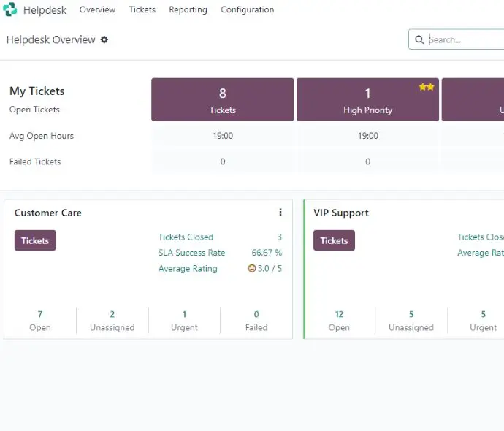Viewport: 504px width, 431px height.
Task: Open Customer Care Average Rating link
Action: (x=188, y=269)
